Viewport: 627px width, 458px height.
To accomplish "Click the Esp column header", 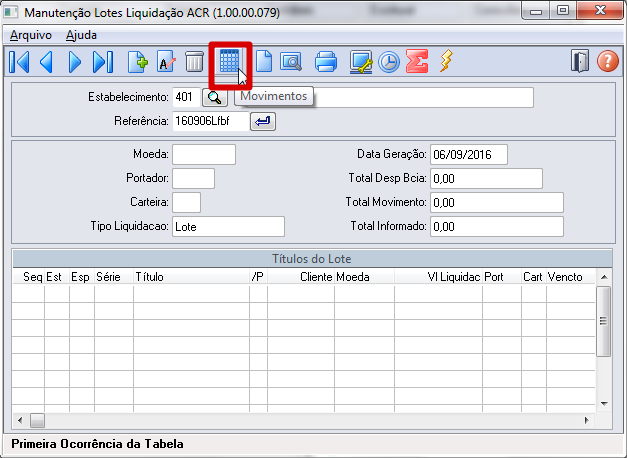I will tap(82, 277).
